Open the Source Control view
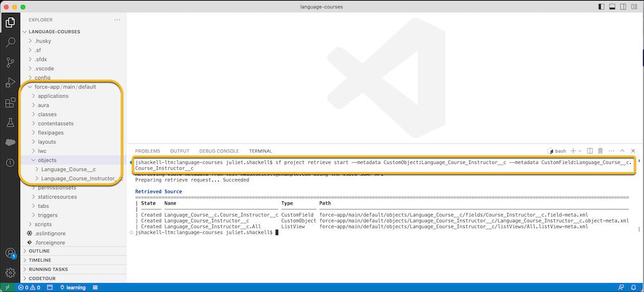This screenshot has width=644, height=292. pos(10,62)
